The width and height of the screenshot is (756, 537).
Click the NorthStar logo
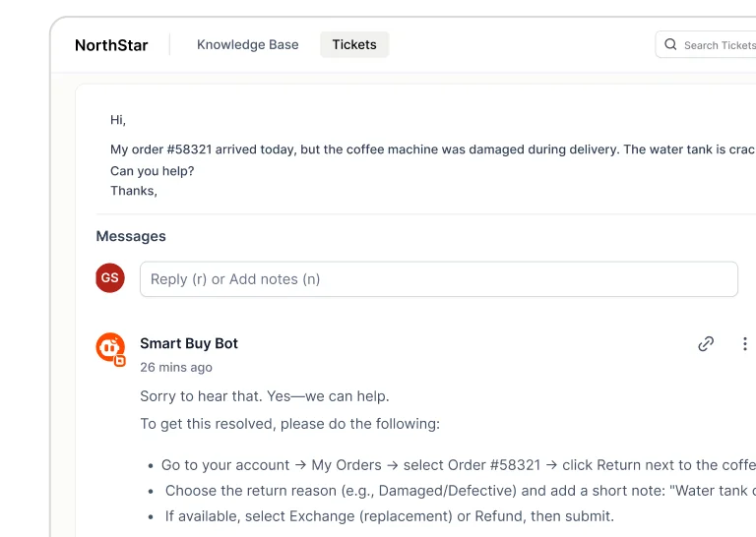(x=111, y=45)
